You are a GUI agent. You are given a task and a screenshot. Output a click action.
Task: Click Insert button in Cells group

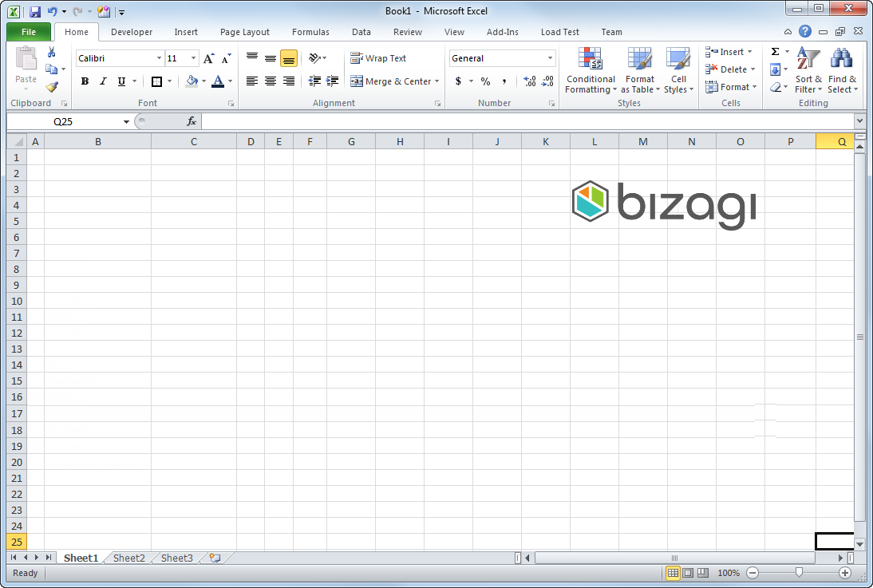point(729,52)
